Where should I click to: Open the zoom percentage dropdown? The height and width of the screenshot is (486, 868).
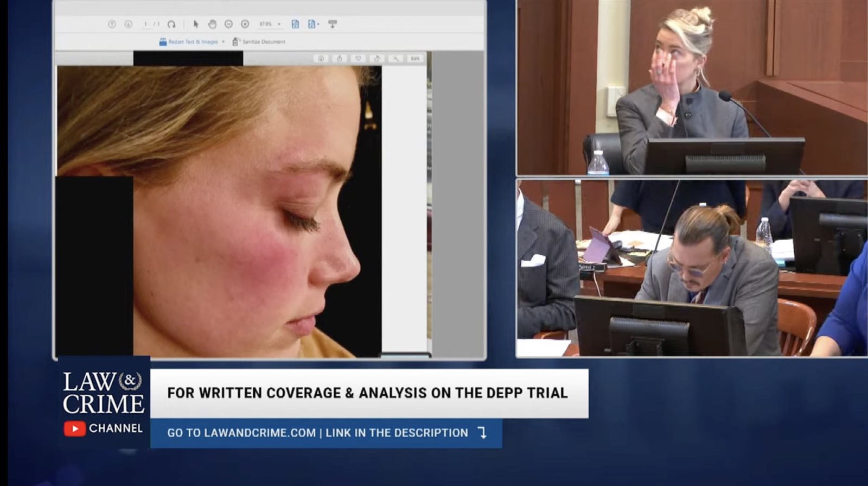(279, 24)
